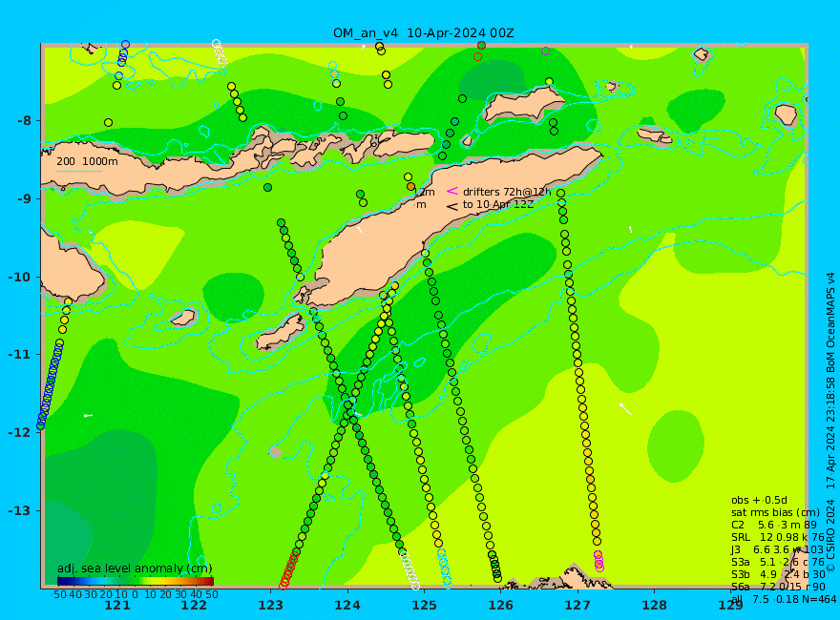The image size is (840, 620).
Task: Click the dark blue end of the color bar
Action: 61,581
